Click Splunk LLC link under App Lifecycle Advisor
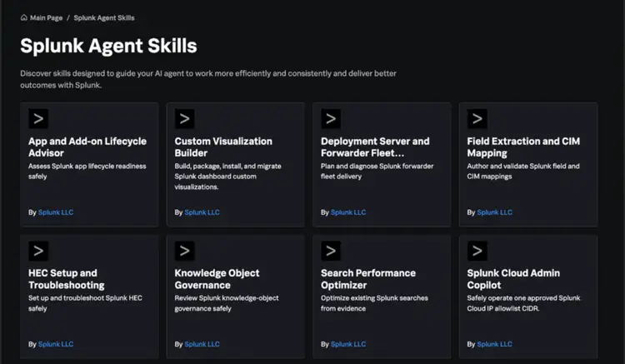The image size is (625, 364). [56, 212]
